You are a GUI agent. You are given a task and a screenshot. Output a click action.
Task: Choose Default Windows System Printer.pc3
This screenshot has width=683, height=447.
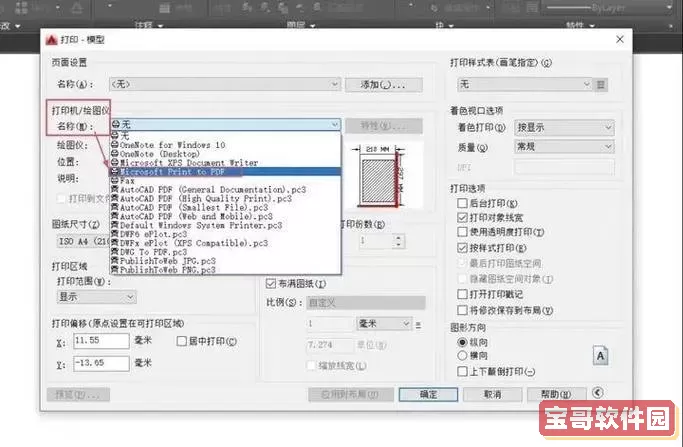tap(225, 225)
